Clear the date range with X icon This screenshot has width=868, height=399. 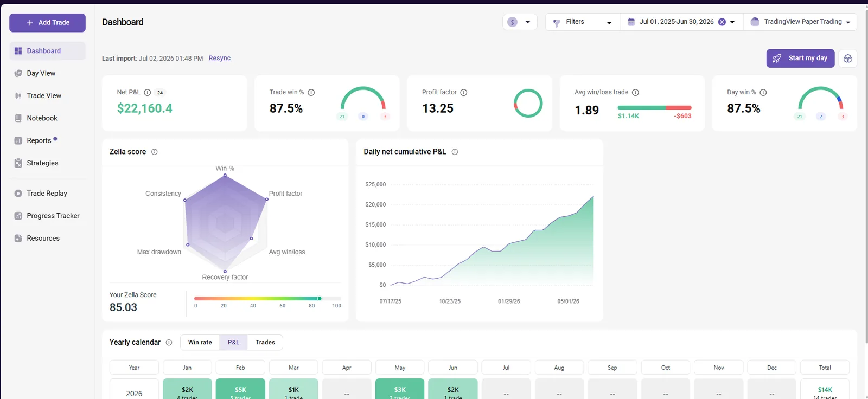pos(722,22)
